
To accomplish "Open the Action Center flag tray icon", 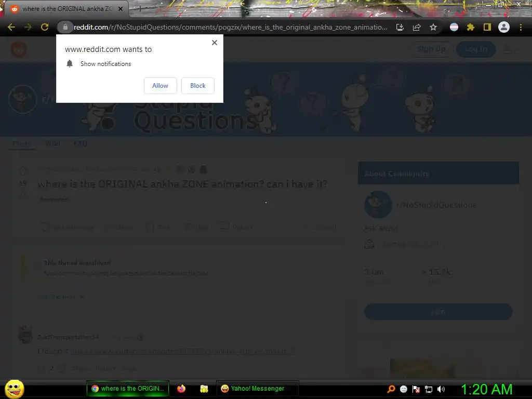I will point(416,389).
